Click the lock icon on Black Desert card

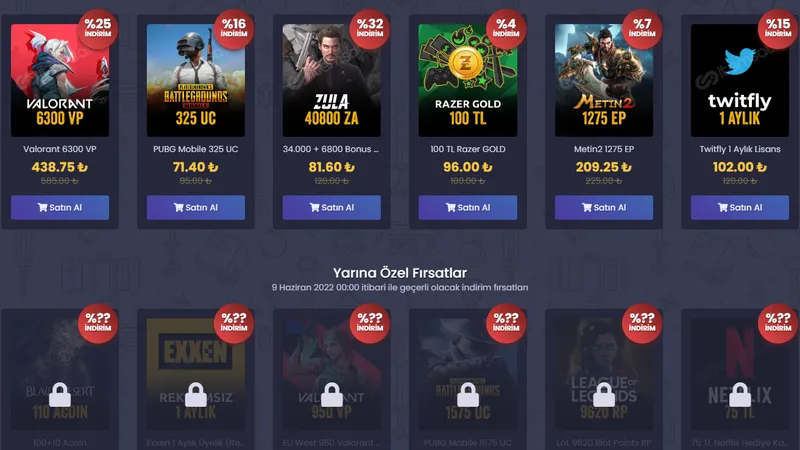click(60, 394)
